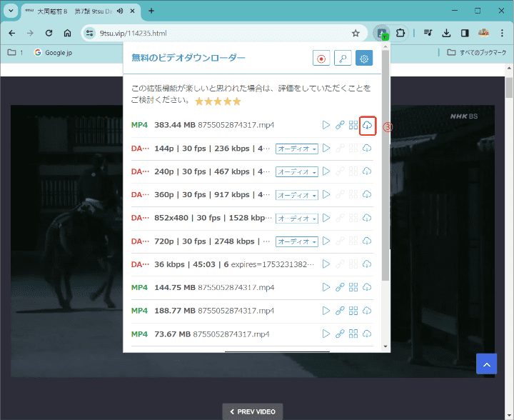Screen dimensions: 514x420
Task: Copy link for the 188.77 MB MP4
Action: 340,311
